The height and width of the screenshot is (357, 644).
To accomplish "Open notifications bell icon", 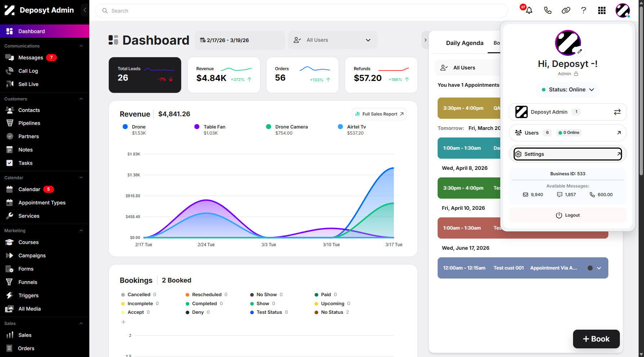I will (x=529, y=10).
